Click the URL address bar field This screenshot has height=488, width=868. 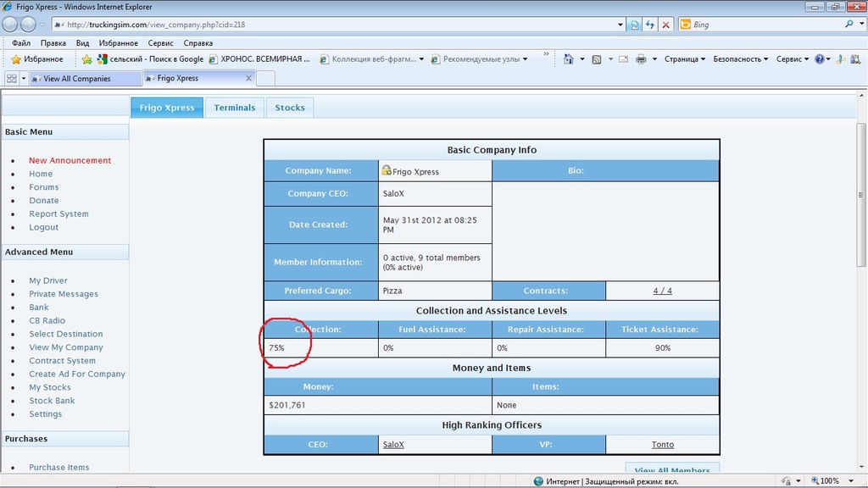click(339, 25)
